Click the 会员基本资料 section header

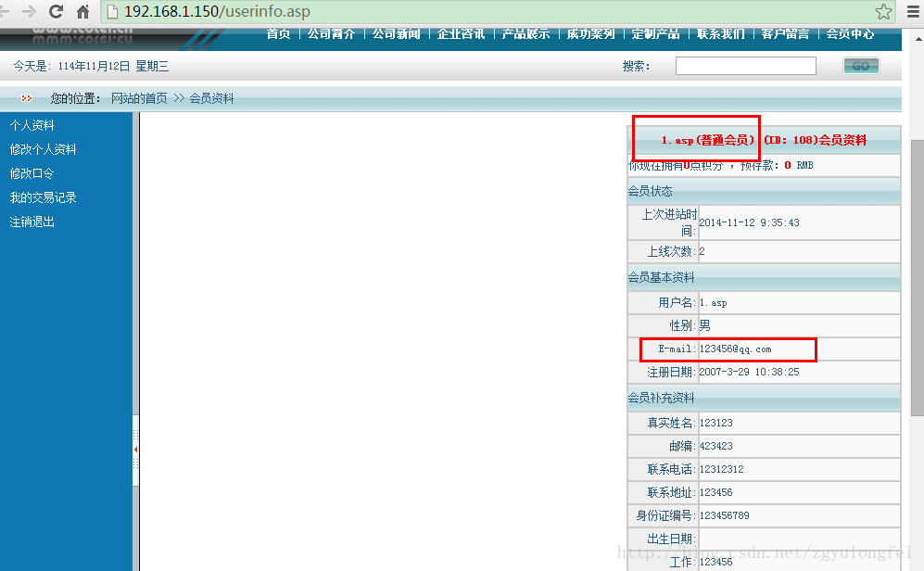point(764,277)
